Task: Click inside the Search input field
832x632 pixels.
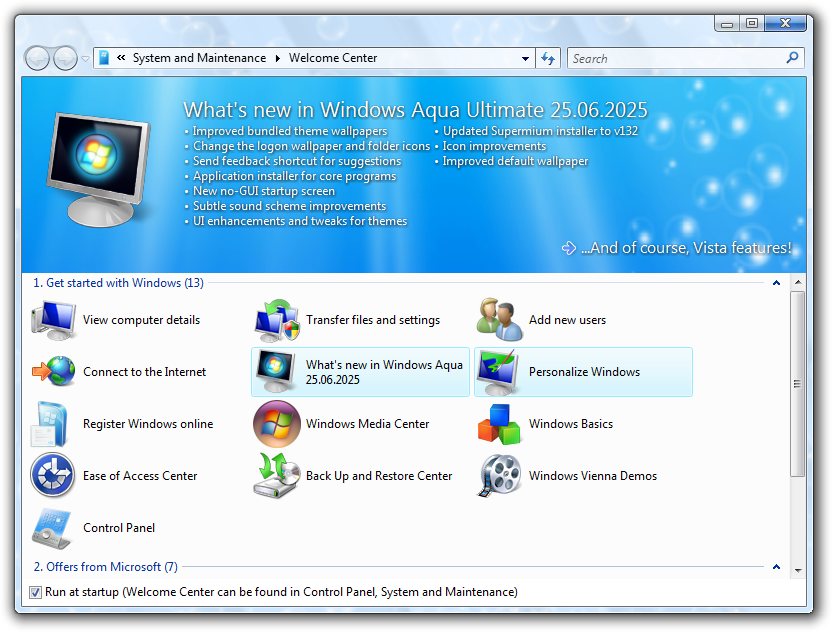Action: 676,59
